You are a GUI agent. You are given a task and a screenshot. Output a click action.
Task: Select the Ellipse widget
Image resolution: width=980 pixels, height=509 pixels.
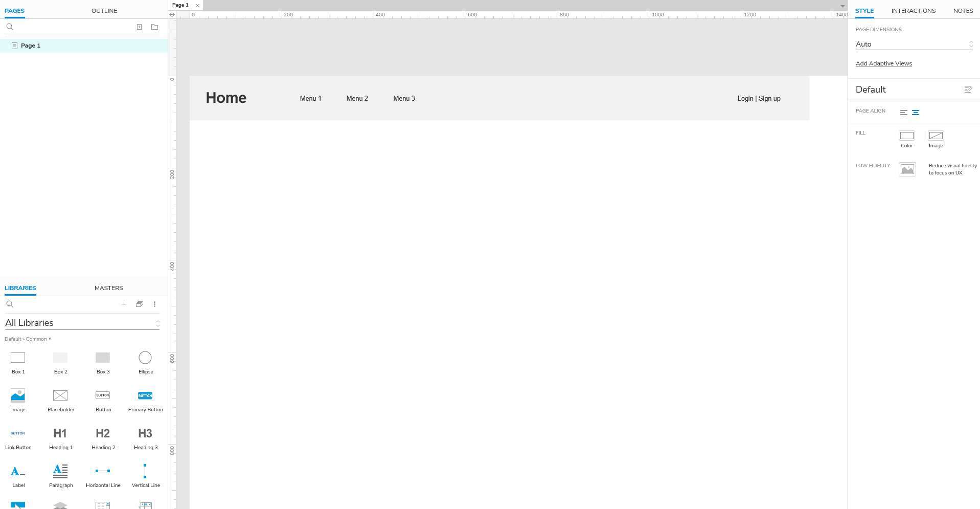coord(145,363)
